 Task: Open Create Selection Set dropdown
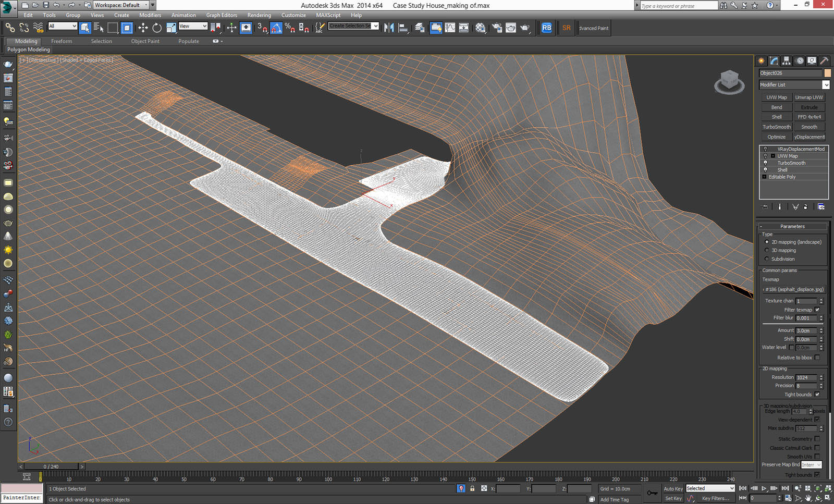[353, 26]
